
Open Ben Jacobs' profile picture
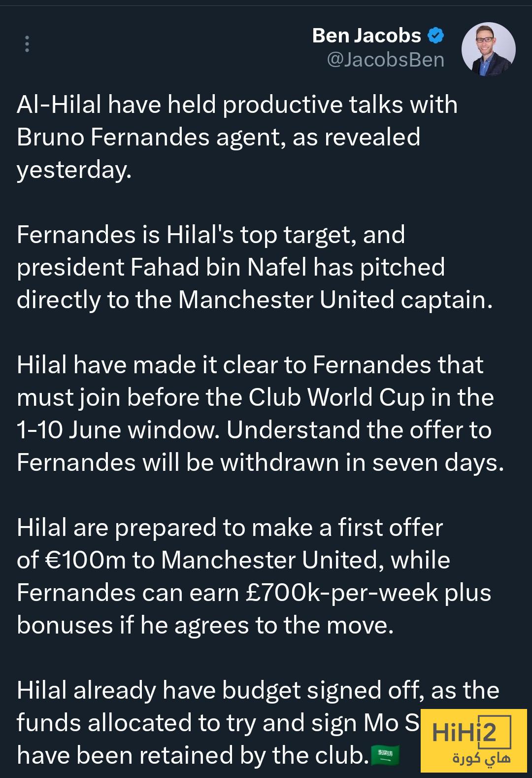point(488,49)
